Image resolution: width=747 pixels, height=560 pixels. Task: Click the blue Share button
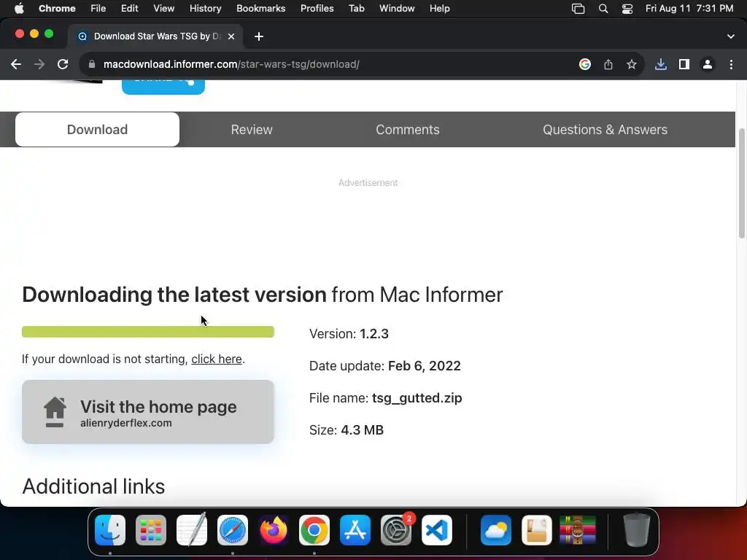pyautogui.click(x=163, y=87)
